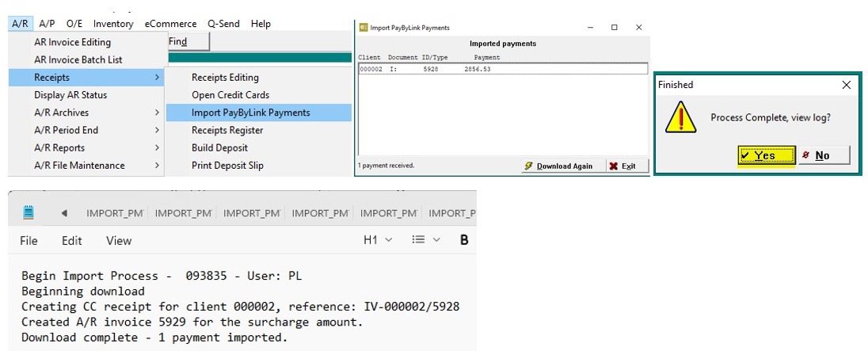The width and height of the screenshot is (868, 351).
Task: Select imported payment row for client 000002
Action: point(503,69)
